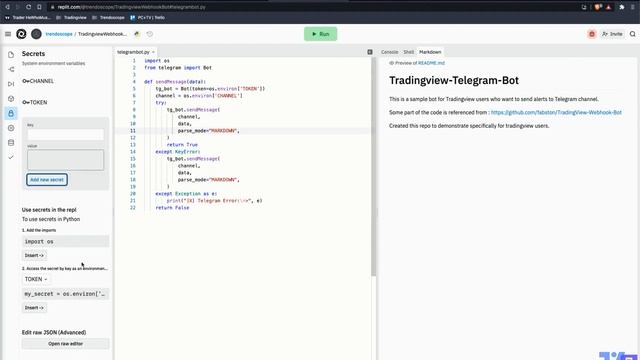Viewport: 640px width, 360px height.
Task: Click the Brave rewards triangle icon
Action: (609, 7)
